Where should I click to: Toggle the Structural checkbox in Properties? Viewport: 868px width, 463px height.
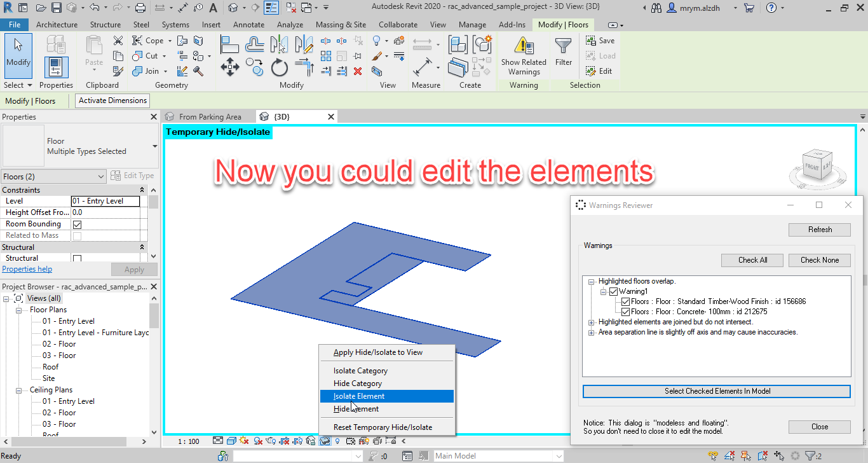coord(78,259)
